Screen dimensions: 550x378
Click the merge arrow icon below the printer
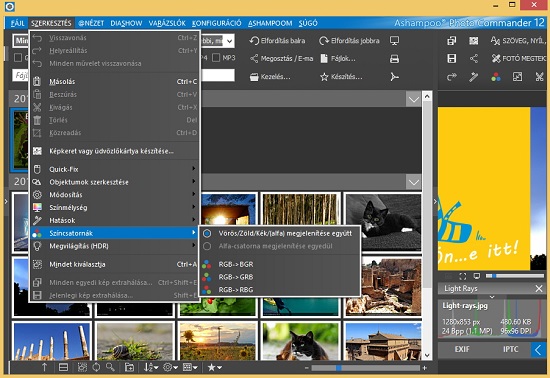pos(394,77)
